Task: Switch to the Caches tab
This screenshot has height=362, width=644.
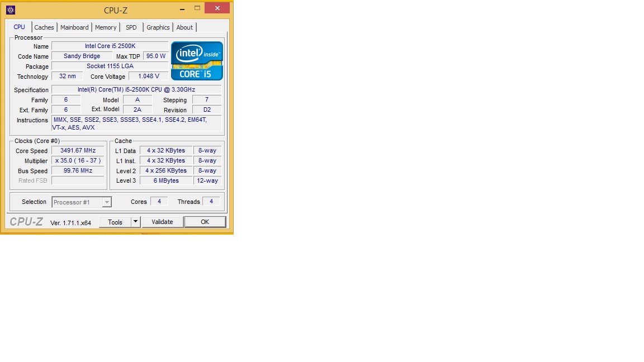Action: pyautogui.click(x=44, y=27)
